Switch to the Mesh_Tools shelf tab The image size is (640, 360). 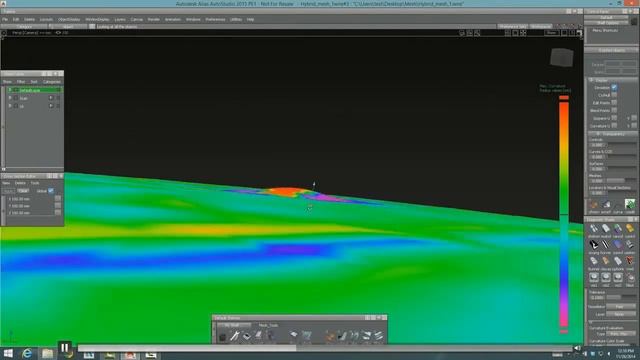point(268,325)
